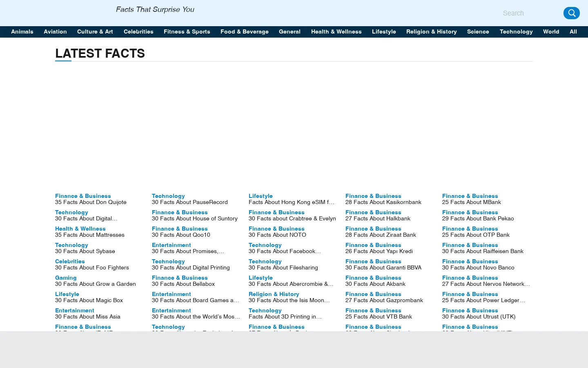Read "30 Facts About House of Suntory"
The width and height of the screenshot is (588, 368).
click(195, 218)
